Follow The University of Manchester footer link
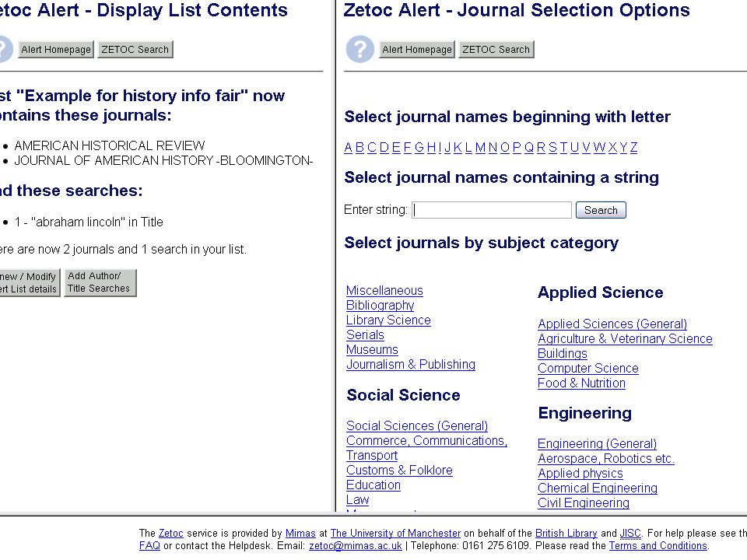The image size is (747, 560). 395,534
